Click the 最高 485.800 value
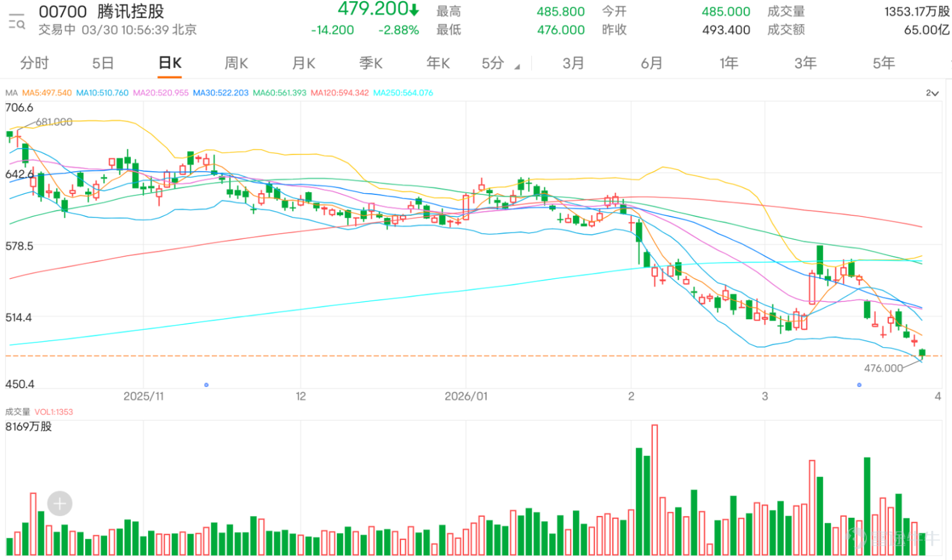Image resolution: width=952 pixels, height=560 pixels. (x=560, y=11)
